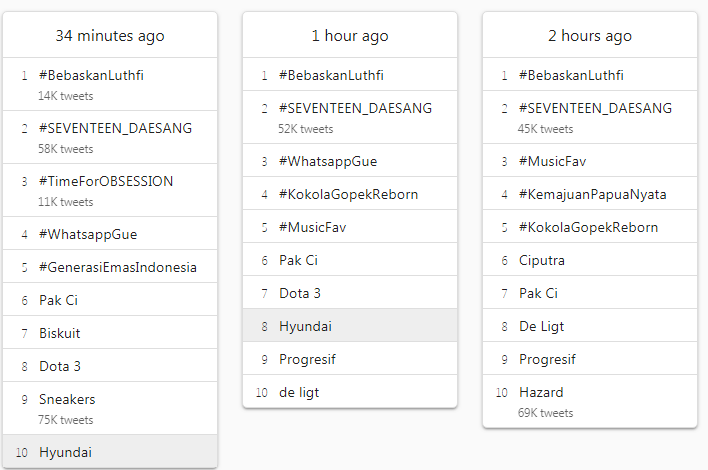Open the #GenerasiEmasIndonesia hashtag
This screenshot has width=708, height=470.
click(x=110, y=267)
